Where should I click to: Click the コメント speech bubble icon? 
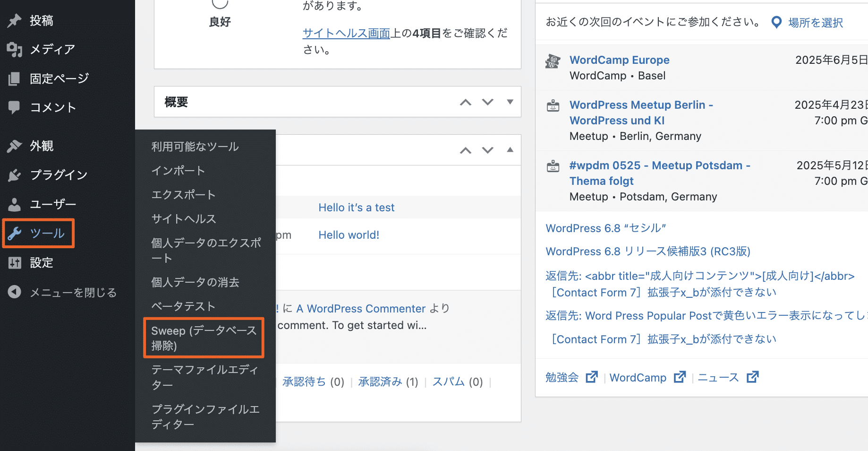(15, 108)
